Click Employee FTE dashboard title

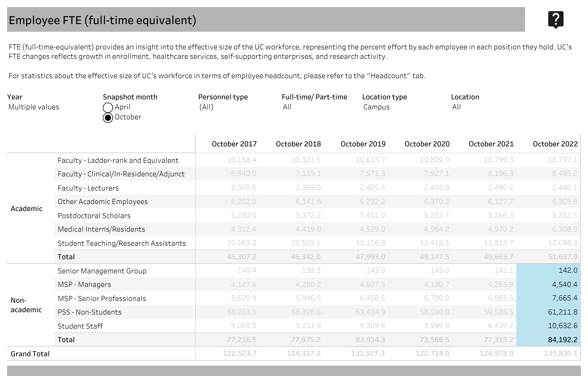click(x=103, y=20)
